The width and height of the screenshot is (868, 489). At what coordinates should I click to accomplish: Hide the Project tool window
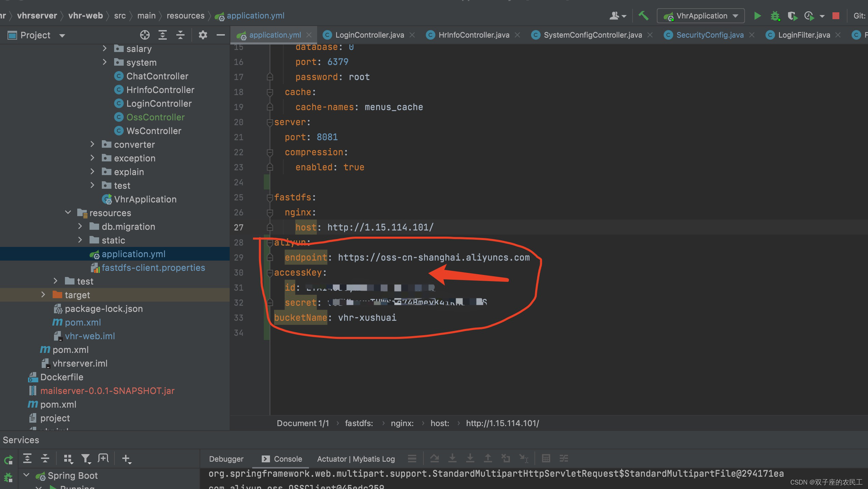coord(221,35)
